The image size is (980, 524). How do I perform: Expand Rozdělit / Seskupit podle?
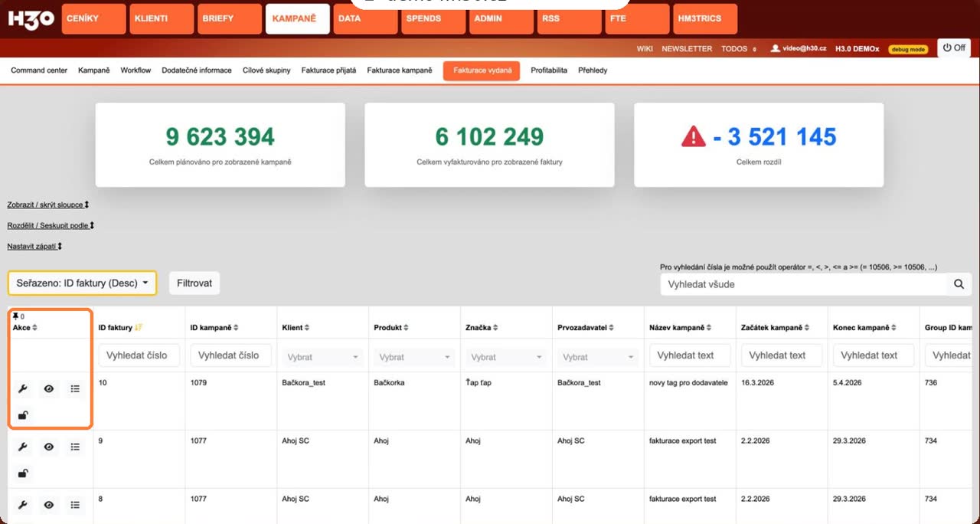51,226
